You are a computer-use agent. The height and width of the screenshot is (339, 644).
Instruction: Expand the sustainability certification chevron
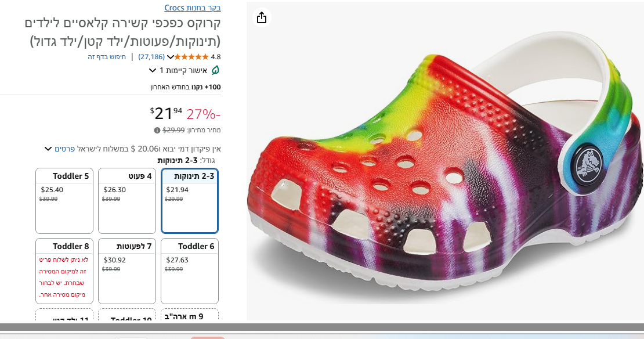pyautogui.click(x=153, y=70)
